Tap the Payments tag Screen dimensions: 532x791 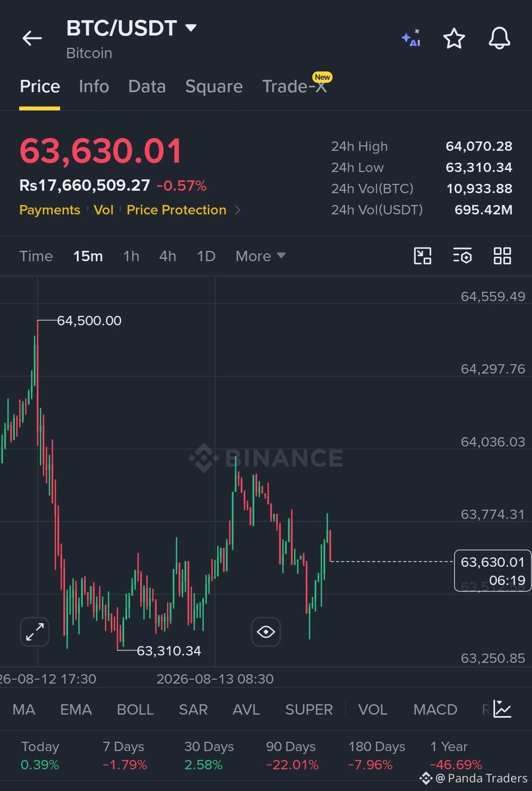tap(50, 210)
